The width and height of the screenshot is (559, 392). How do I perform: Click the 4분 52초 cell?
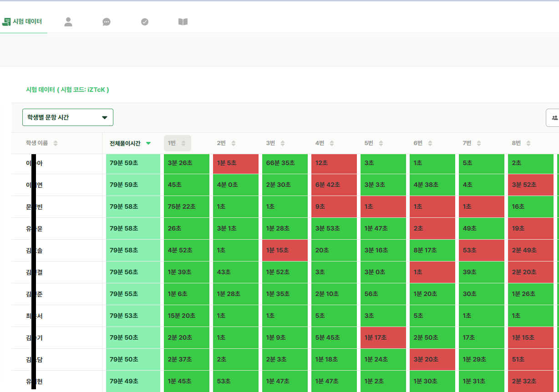point(187,250)
